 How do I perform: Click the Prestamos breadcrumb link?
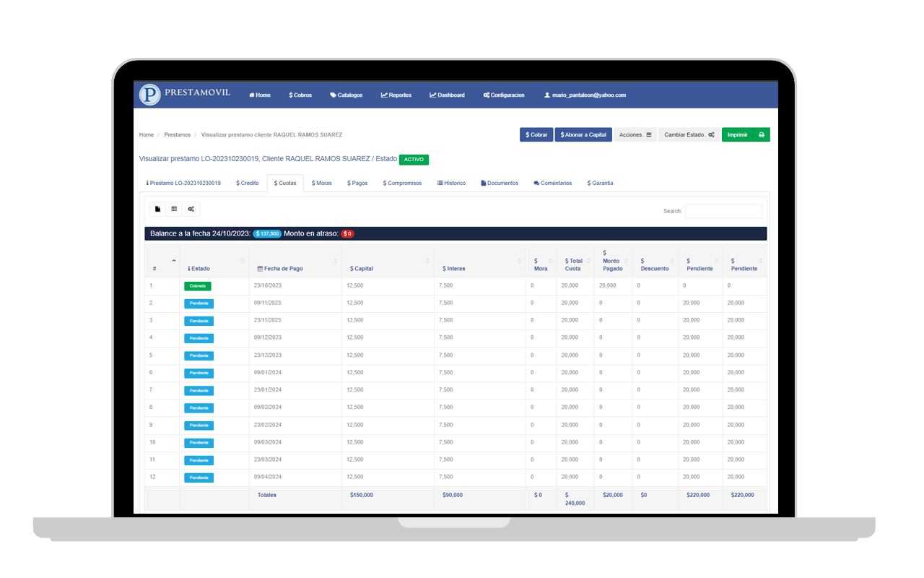(178, 134)
